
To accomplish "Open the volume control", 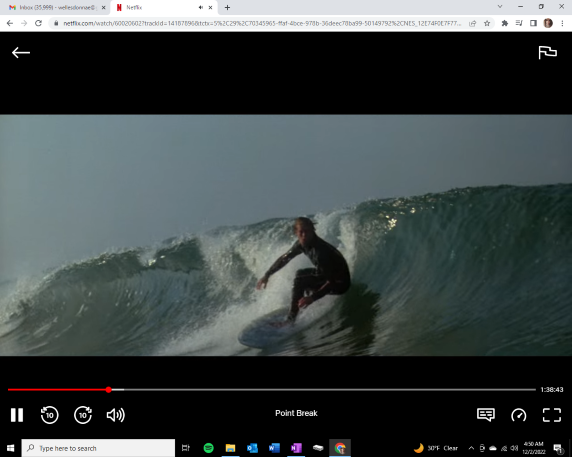I will point(116,415).
